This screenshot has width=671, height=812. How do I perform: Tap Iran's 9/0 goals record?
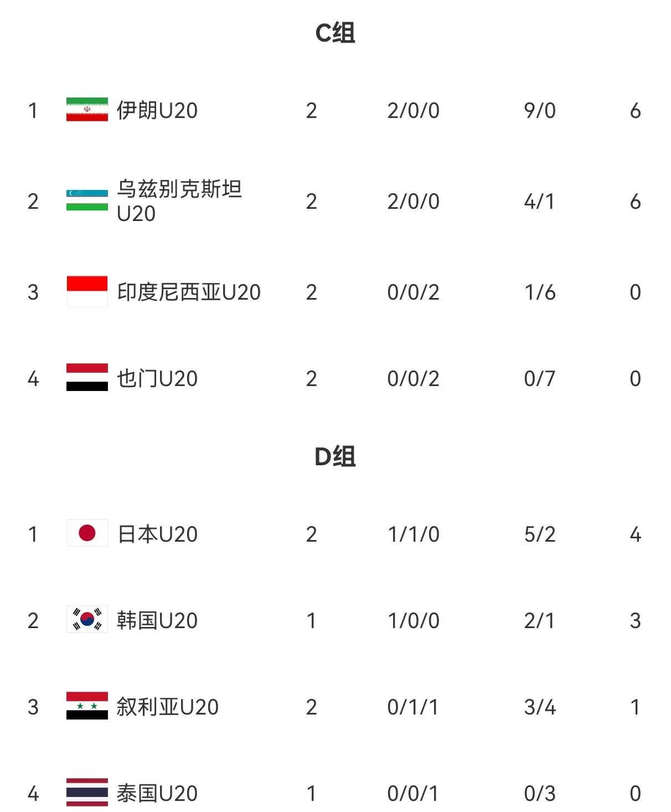tap(540, 110)
